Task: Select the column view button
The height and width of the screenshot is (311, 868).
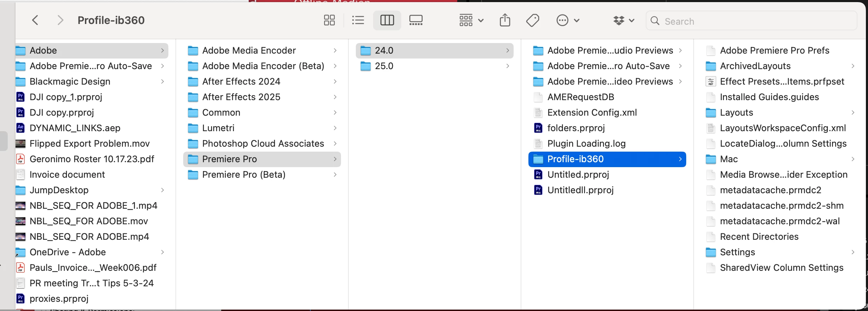Action: click(x=387, y=20)
